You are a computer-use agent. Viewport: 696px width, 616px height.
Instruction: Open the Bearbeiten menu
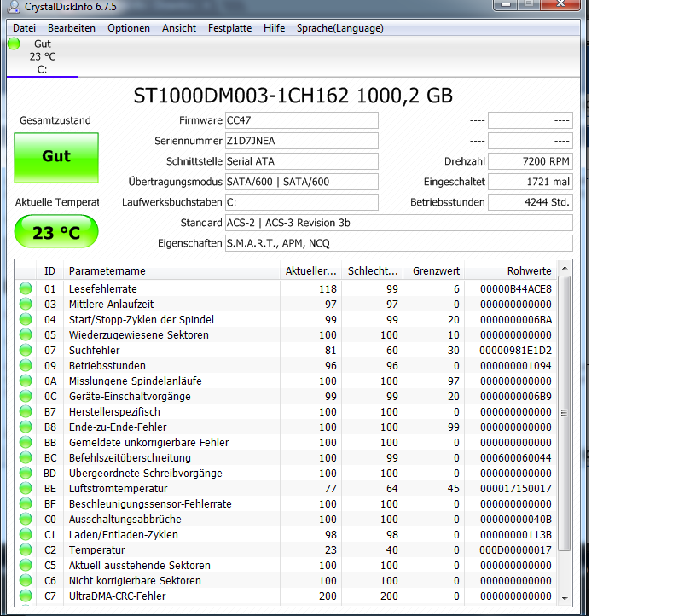point(72,28)
